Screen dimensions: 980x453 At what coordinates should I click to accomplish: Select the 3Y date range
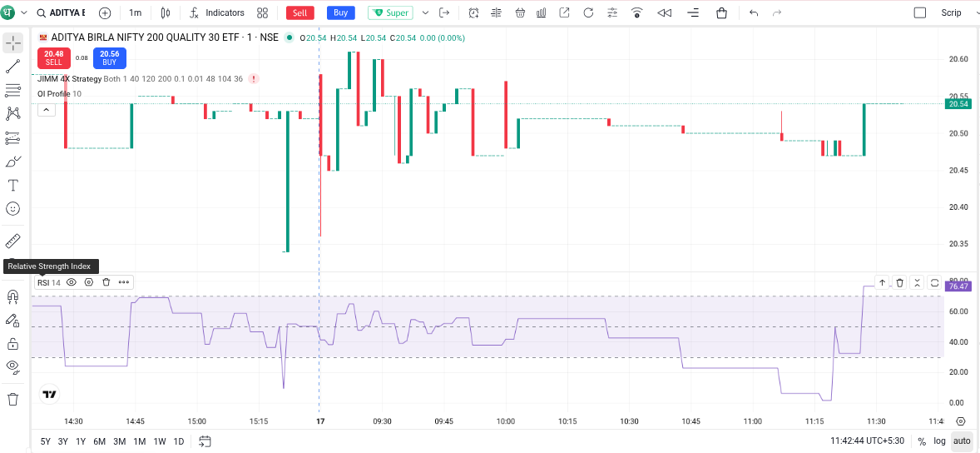click(63, 441)
